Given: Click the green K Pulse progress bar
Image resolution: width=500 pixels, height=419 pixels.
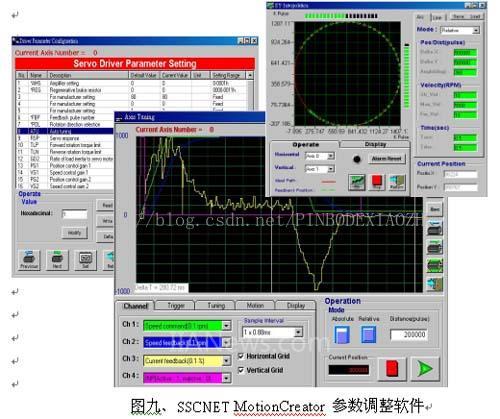Looking at the screenshot, I should coord(341,16).
